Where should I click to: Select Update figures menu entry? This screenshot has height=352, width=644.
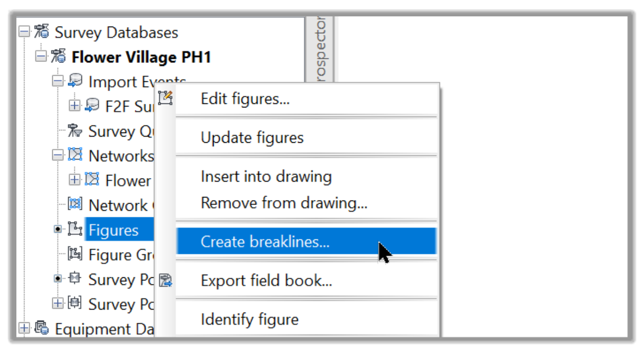click(x=252, y=138)
